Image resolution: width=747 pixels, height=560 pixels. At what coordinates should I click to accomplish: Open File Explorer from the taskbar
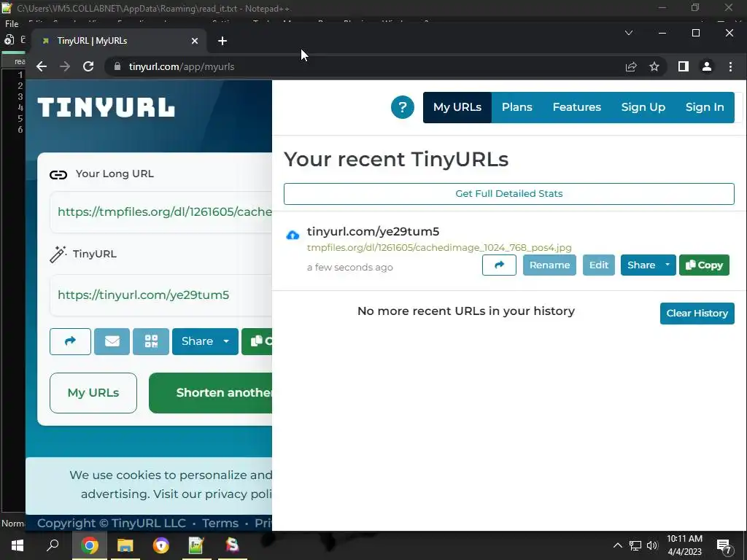point(125,545)
